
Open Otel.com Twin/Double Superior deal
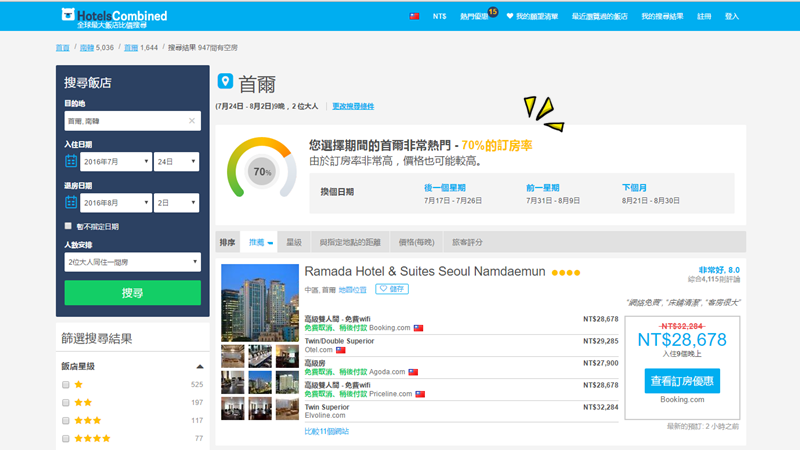[461, 345]
